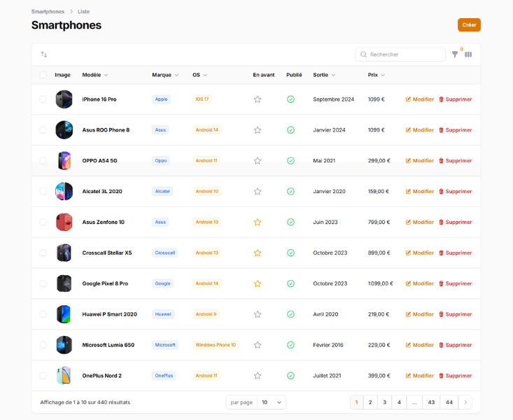Image resolution: width=513 pixels, height=420 pixels.
Task: Star the Alcatel 3L 2020 row
Action: pyautogui.click(x=258, y=191)
